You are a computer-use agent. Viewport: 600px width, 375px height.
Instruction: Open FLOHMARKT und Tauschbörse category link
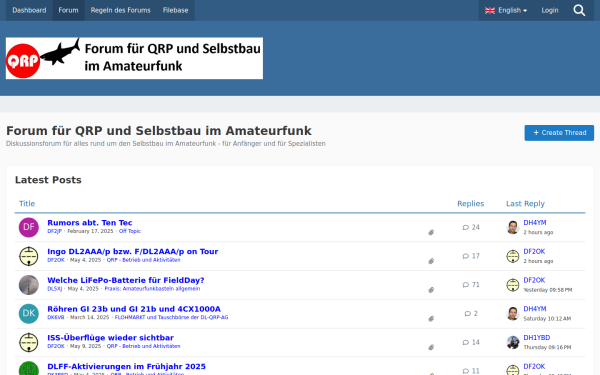pyautogui.click(x=171, y=317)
